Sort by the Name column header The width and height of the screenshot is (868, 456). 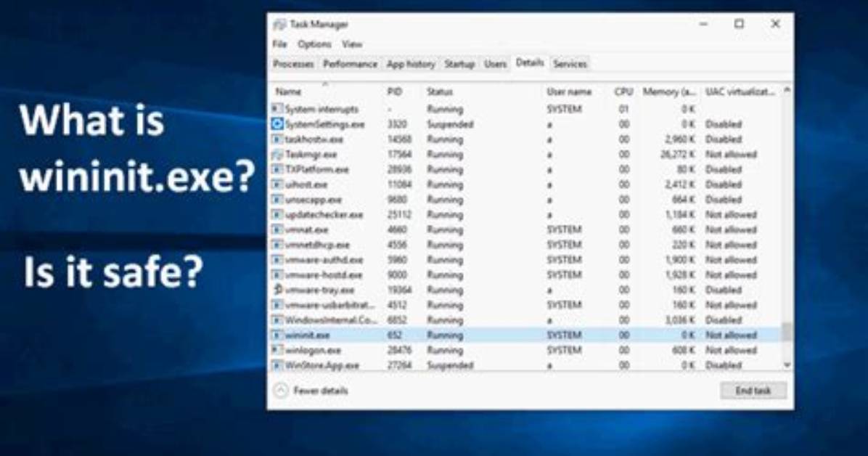pyautogui.click(x=288, y=91)
